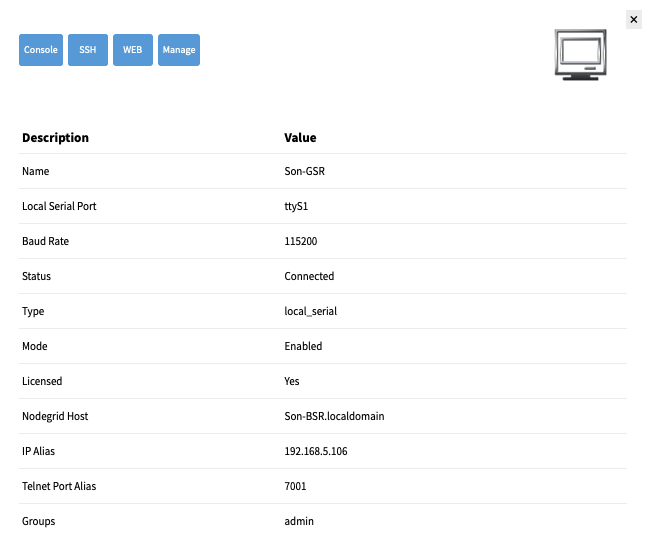Click the Son-BSR.localdomain host value

pyautogui.click(x=334, y=416)
